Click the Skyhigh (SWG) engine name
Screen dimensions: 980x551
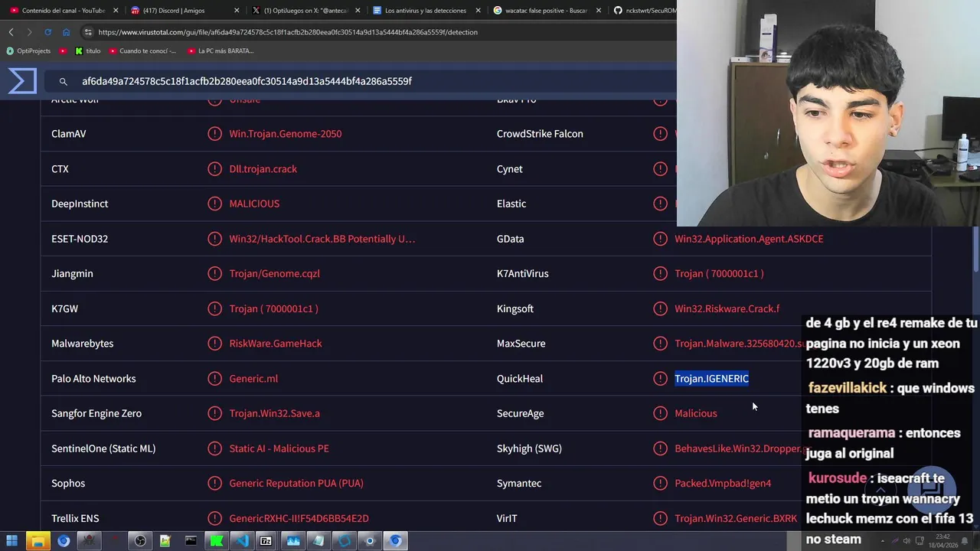point(529,448)
